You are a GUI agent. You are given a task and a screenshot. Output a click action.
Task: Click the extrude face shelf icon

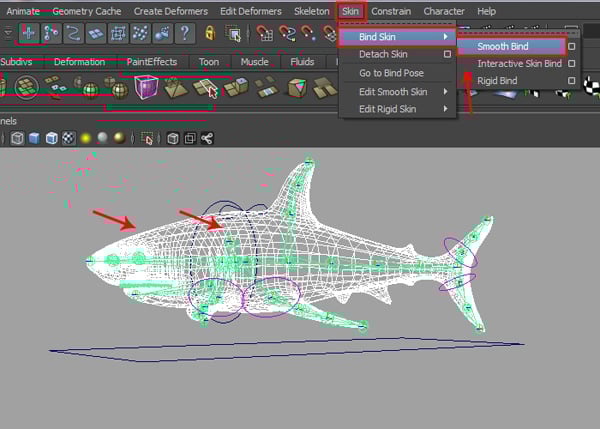pos(236,87)
